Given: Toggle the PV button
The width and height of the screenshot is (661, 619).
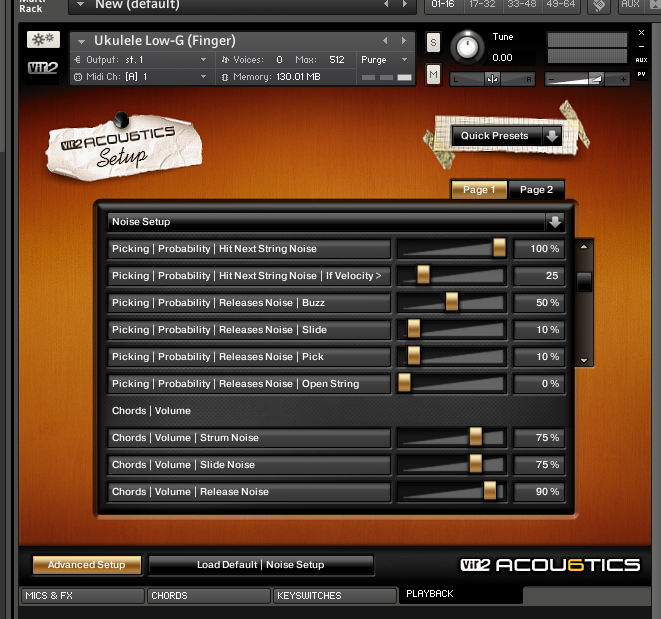Looking at the screenshot, I should pyautogui.click(x=641, y=74).
